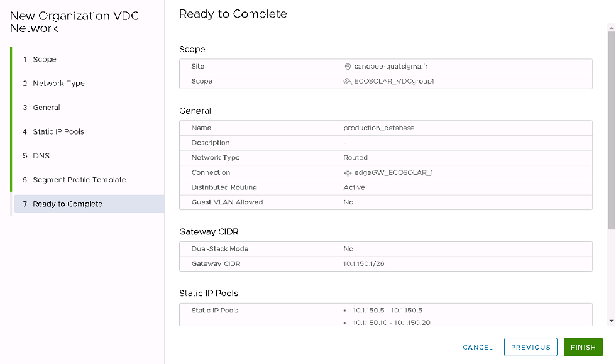616x364 pixels.
Task: Navigate to the DNS step
Action: (41, 156)
